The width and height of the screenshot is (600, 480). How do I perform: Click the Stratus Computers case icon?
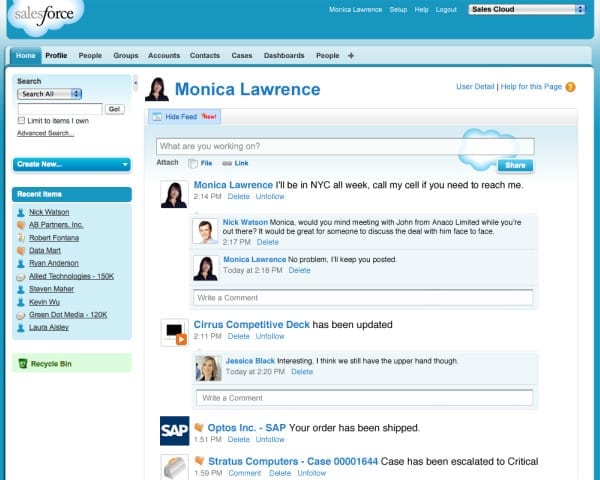pyautogui.click(x=174, y=467)
